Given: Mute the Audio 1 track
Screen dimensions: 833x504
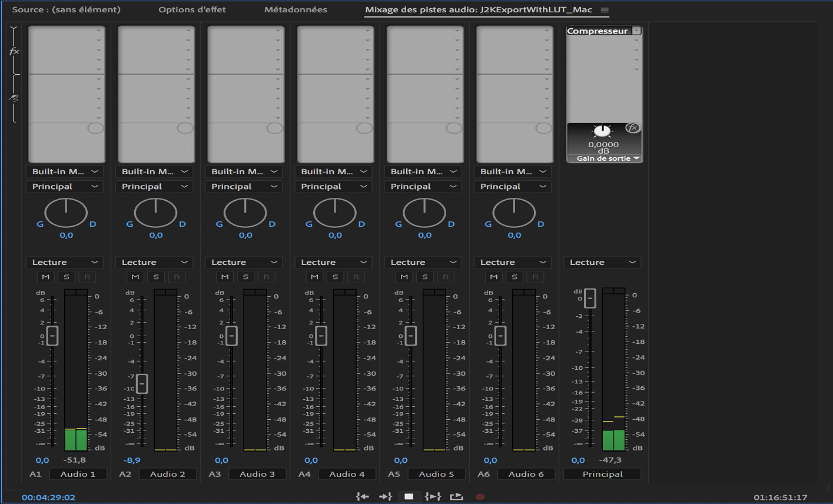Looking at the screenshot, I should (45, 277).
